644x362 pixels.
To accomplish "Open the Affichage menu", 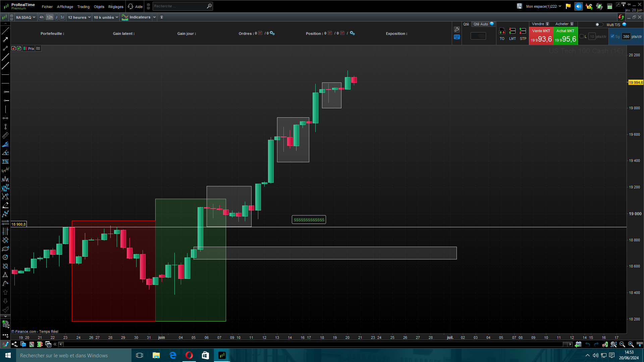I will point(65,7).
